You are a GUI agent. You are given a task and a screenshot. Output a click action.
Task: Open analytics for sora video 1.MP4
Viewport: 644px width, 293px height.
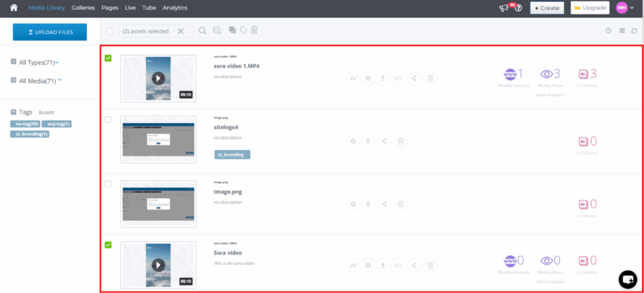[x=353, y=79]
